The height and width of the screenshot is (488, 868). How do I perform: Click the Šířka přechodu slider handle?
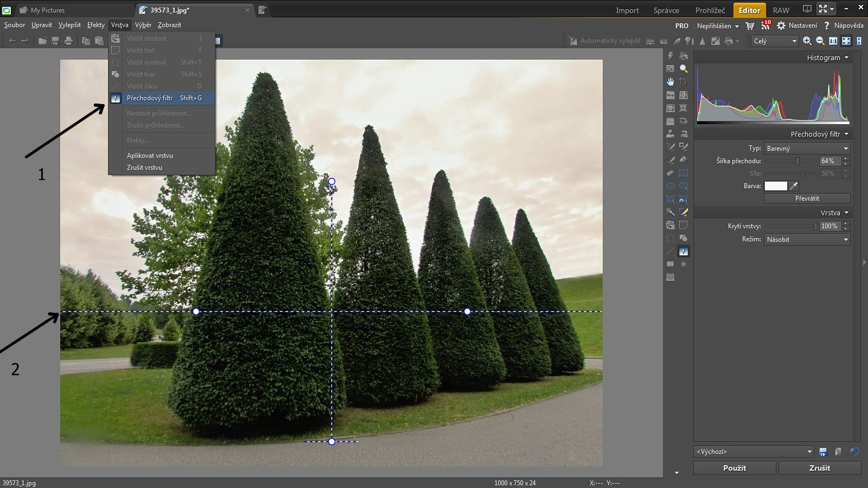pos(797,161)
